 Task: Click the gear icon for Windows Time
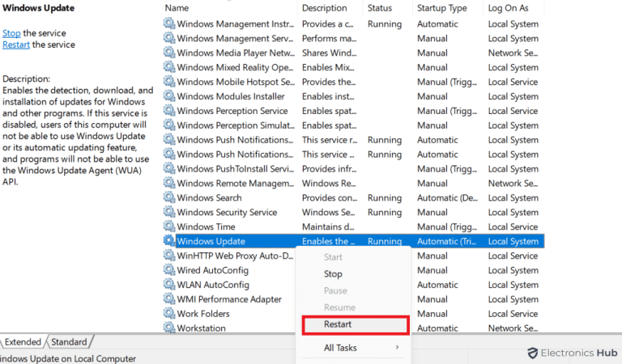[x=168, y=227]
